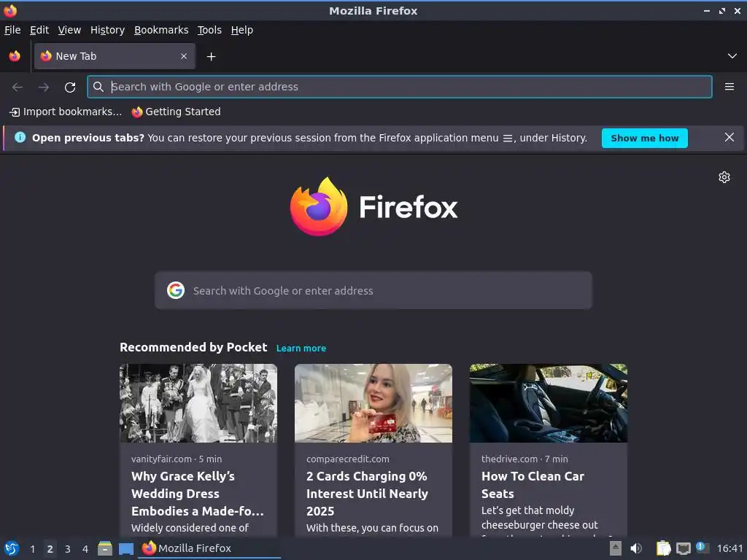
Task: Open the volume speaker tray icon
Action: tap(636, 548)
